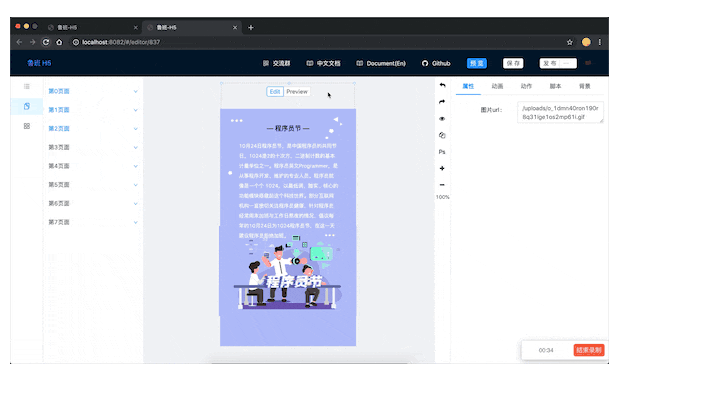Open the list icon in left sidebar
Viewport: 702px width, 397px height.
point(27,86)
